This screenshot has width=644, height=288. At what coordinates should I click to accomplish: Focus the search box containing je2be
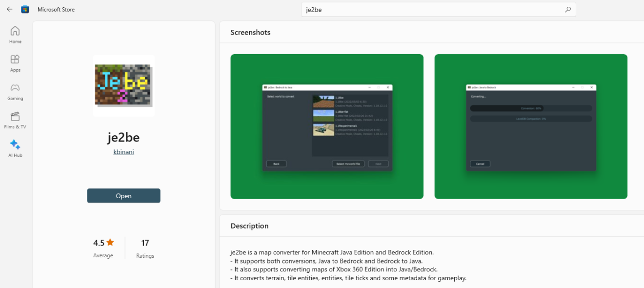[429, 10]
